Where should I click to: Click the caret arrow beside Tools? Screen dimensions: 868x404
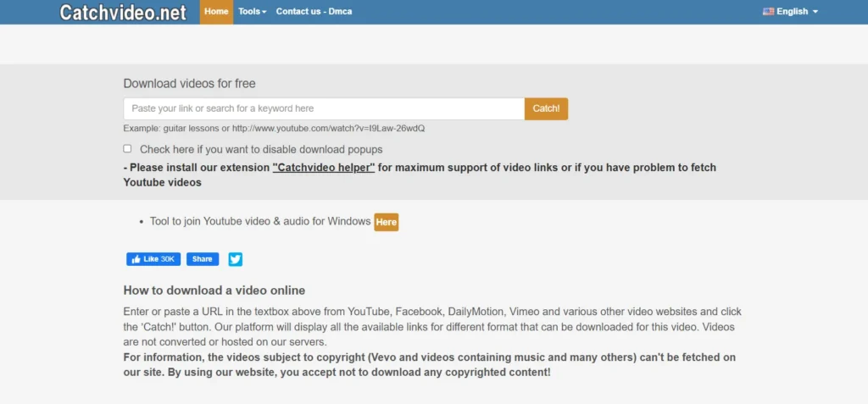pos(264,13)
